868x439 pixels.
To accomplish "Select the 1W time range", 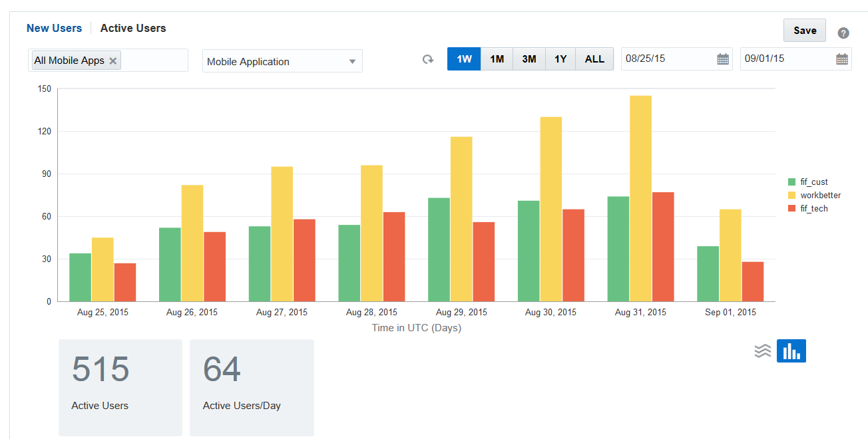I will 464,59.
